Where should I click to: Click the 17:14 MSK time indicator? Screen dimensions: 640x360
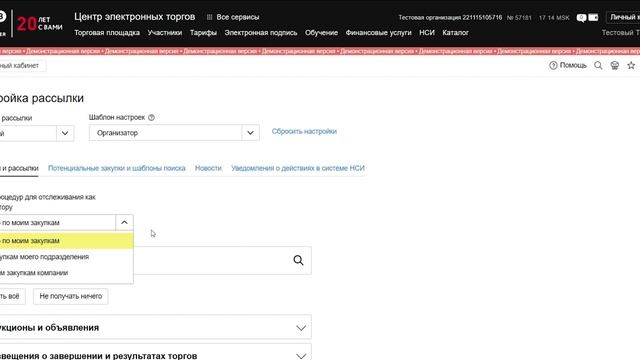point(554,18)
